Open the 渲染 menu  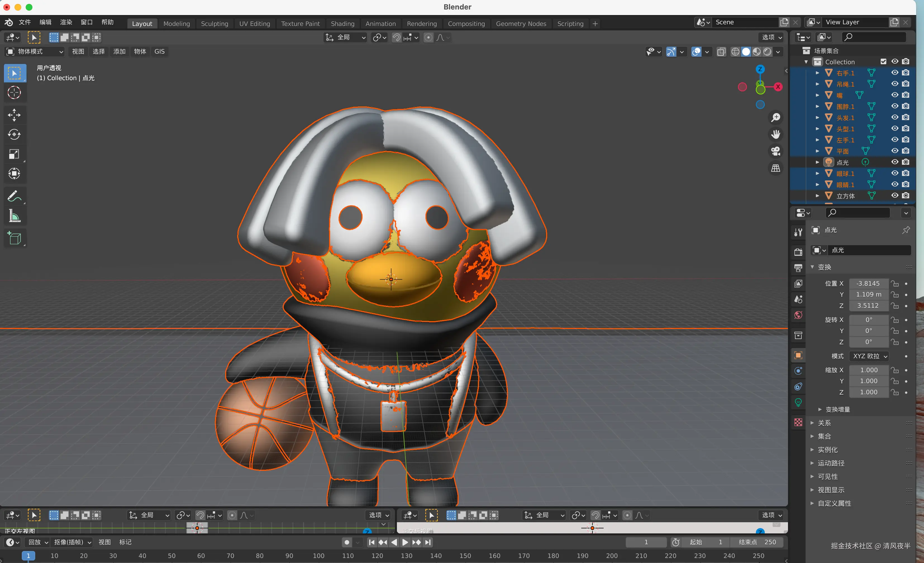click(66, 22)
